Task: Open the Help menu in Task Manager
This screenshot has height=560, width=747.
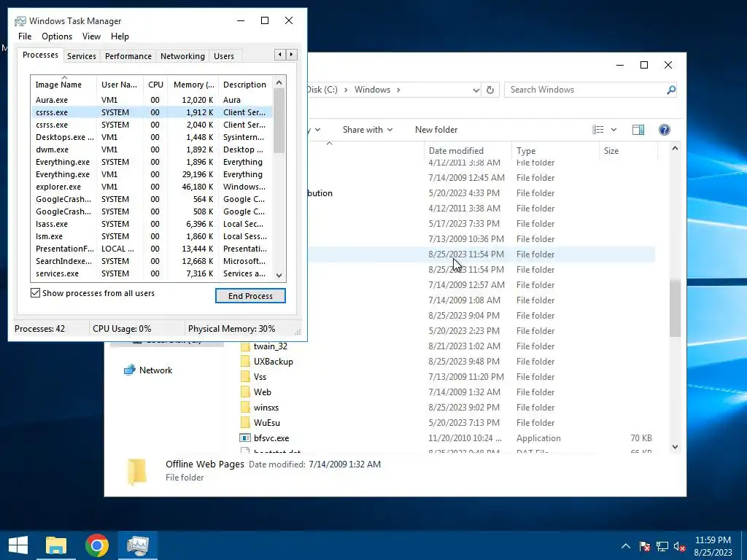Action: tap(120, 36)
